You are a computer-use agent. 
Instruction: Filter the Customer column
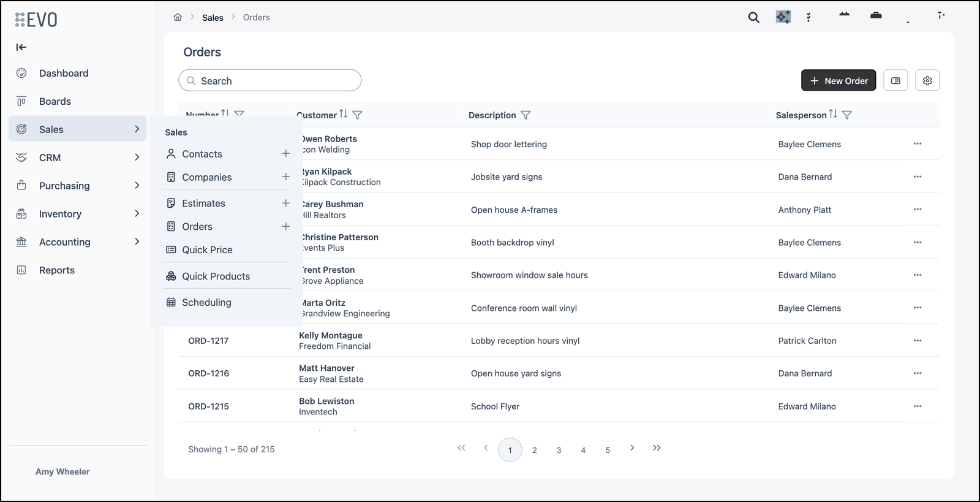(x=358, y=115)
